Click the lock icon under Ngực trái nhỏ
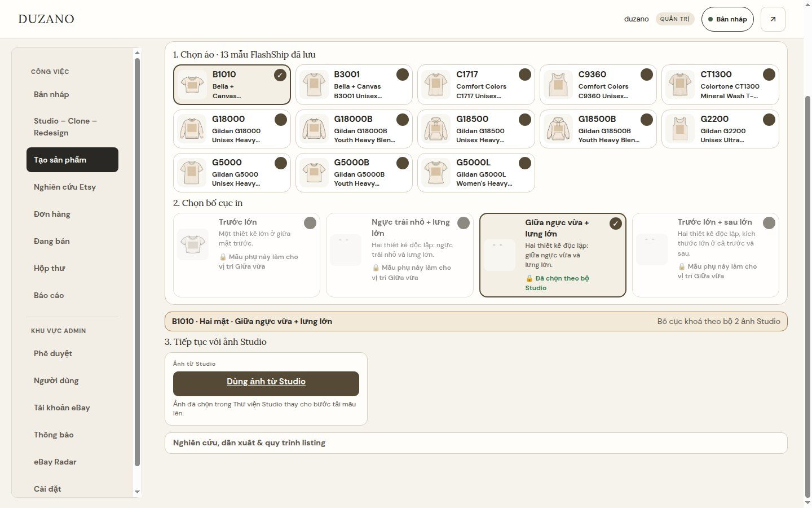Viewport: 812px width, 508px height. pyautogui.click(x=376, y=268)
